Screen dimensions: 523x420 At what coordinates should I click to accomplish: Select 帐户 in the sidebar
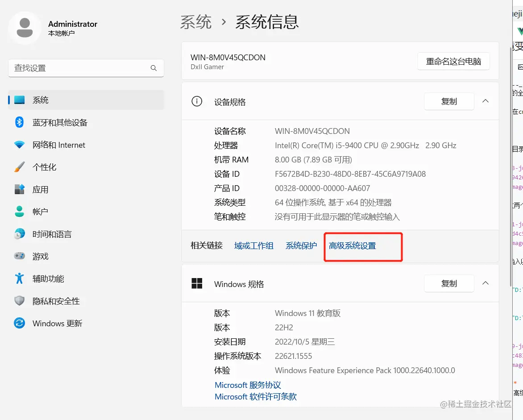tap(86, 212)
